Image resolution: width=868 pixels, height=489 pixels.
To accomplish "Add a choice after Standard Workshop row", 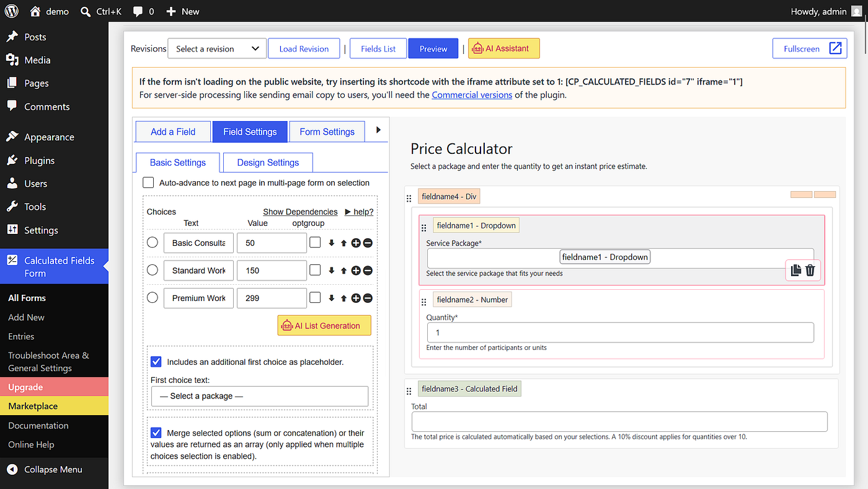I will 356,271.
